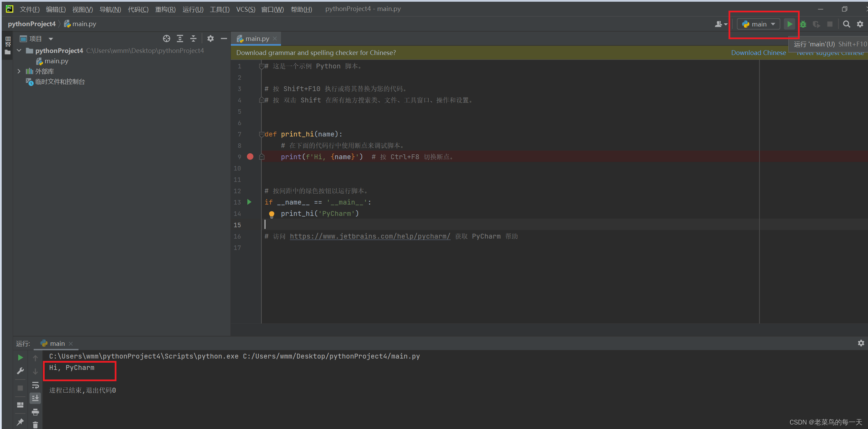Open the 编辑(E) menu
This screenshot has height=429, width=868.
[56, 9]
